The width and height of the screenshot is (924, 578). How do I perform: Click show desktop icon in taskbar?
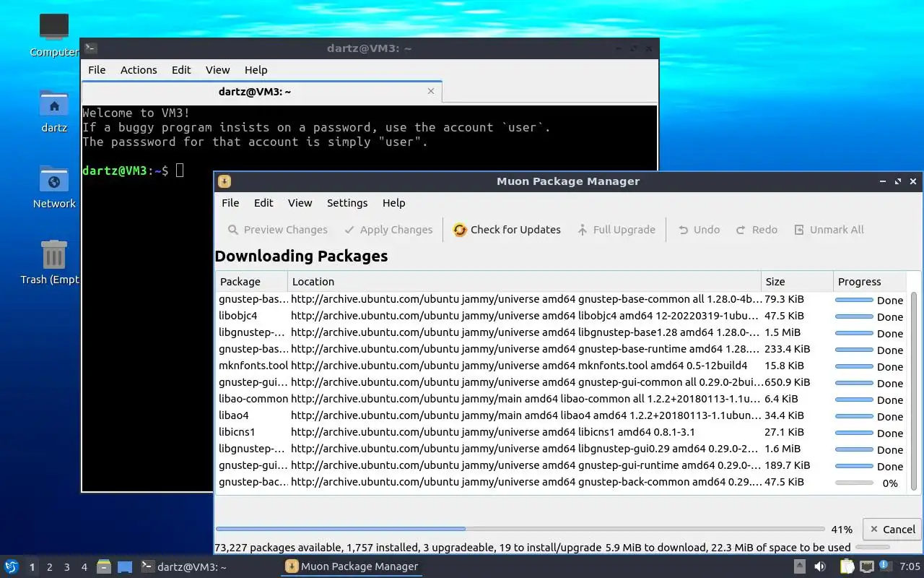point(125,566)
